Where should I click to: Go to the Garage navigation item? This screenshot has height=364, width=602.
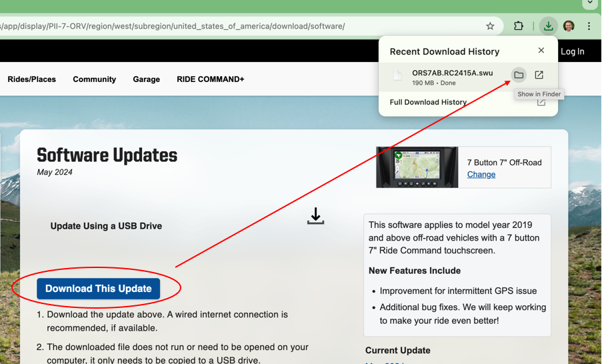click(x=146, y=79)
